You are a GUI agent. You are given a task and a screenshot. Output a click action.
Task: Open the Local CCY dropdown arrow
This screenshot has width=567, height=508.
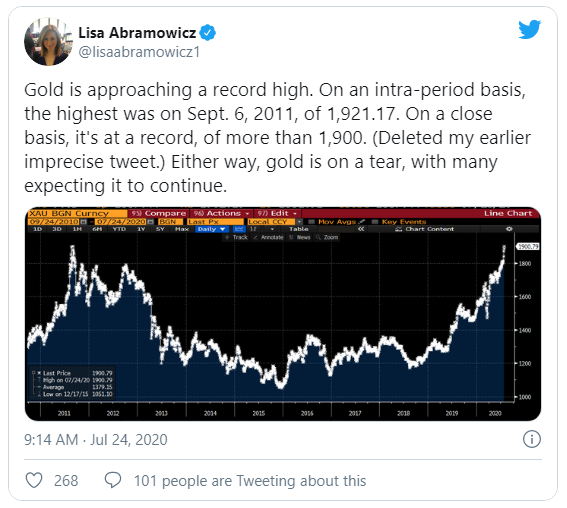tap(299, 221)
